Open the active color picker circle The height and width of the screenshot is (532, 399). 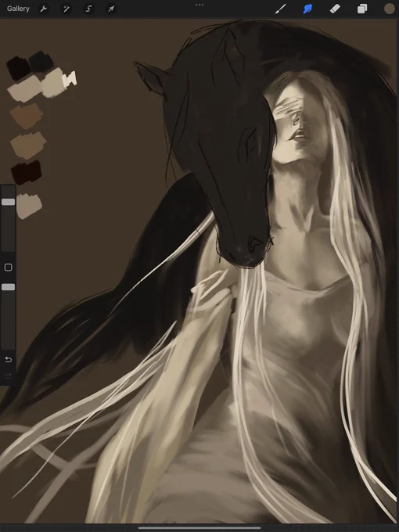coord(389,9)
